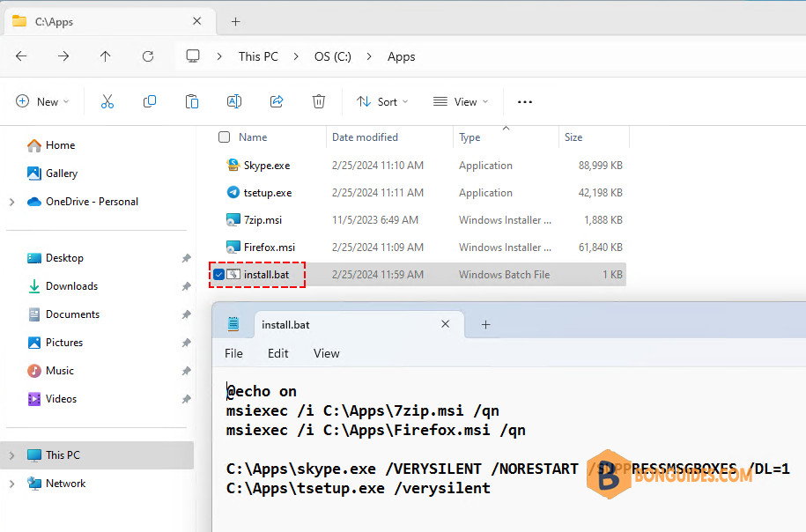Close the C:\Apps Explorer tab
This screenshot has height=532, width=806.
tap(196, 21)
